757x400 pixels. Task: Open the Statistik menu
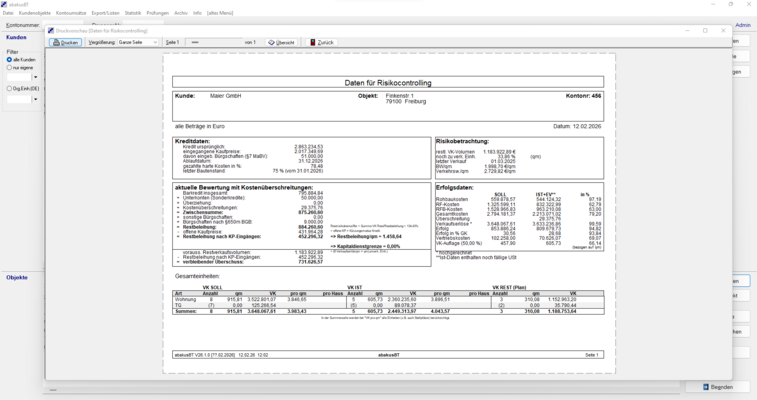pyautogui.click(x=133, y=13)
